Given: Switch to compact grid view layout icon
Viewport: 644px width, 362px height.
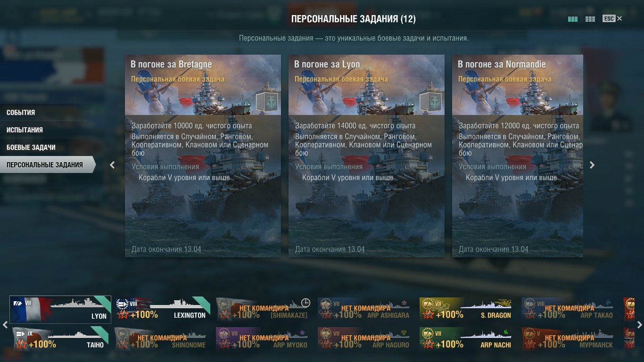Looking at the screenshot, I should (x=590, y=19).
